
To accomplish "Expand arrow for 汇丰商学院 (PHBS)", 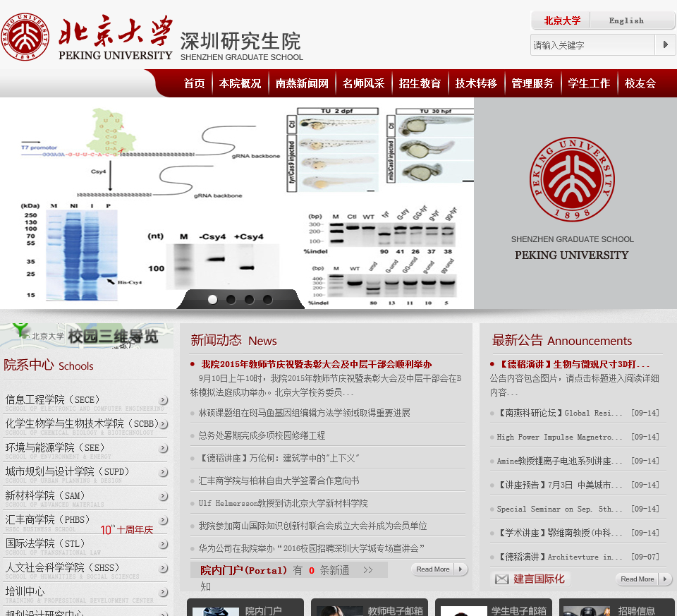I will pos(163,520).
